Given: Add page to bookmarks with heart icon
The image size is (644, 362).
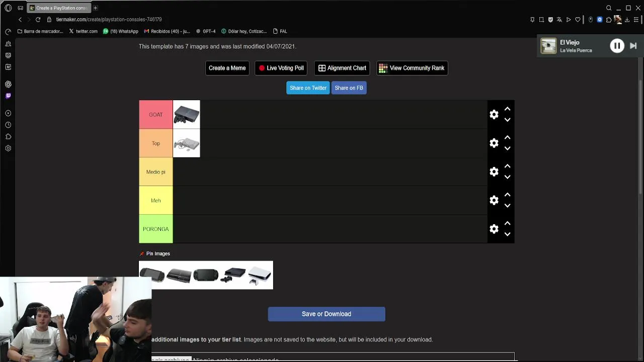Looking at the screenshot, I should pyautogui.click(x=578, y=20).
